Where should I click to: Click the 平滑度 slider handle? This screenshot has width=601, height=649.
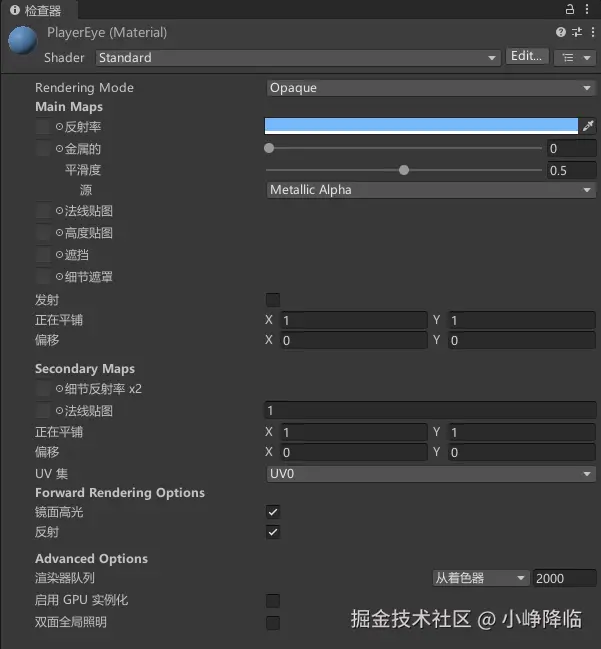(404, 170)
